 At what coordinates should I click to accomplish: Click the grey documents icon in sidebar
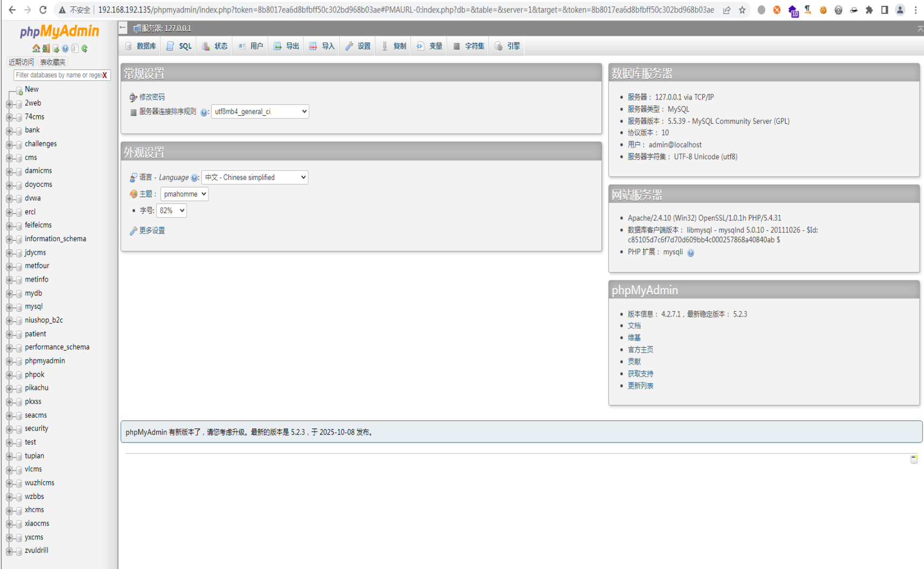click(x=75, y=48)
